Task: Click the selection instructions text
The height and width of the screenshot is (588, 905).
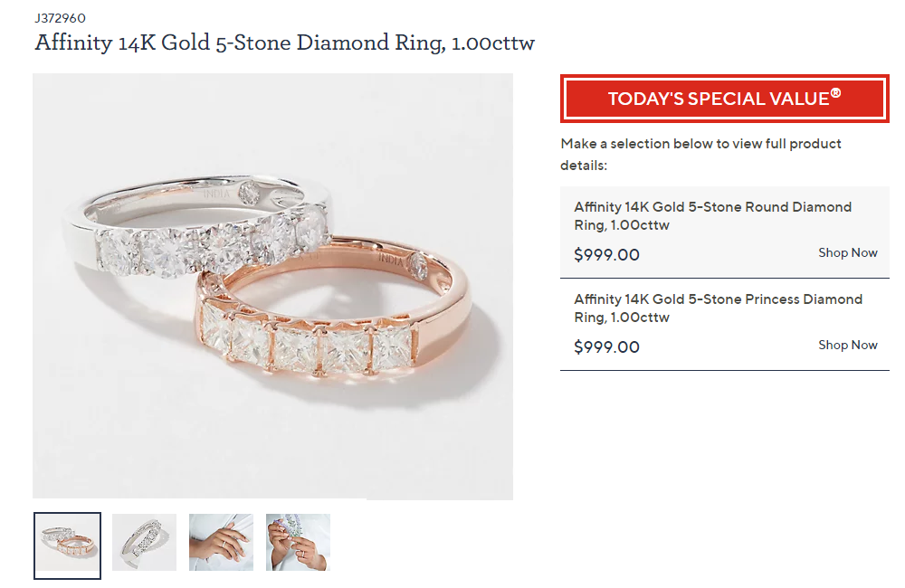Action: click(703, 154)
